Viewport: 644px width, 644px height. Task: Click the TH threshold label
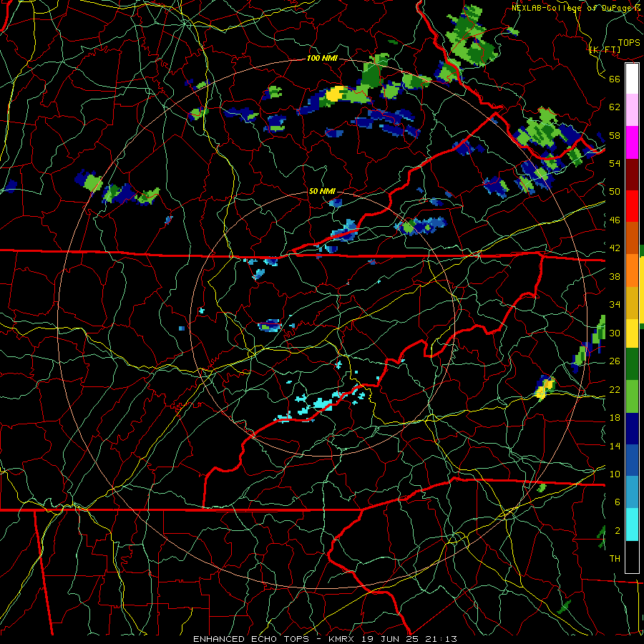[615, 559]
